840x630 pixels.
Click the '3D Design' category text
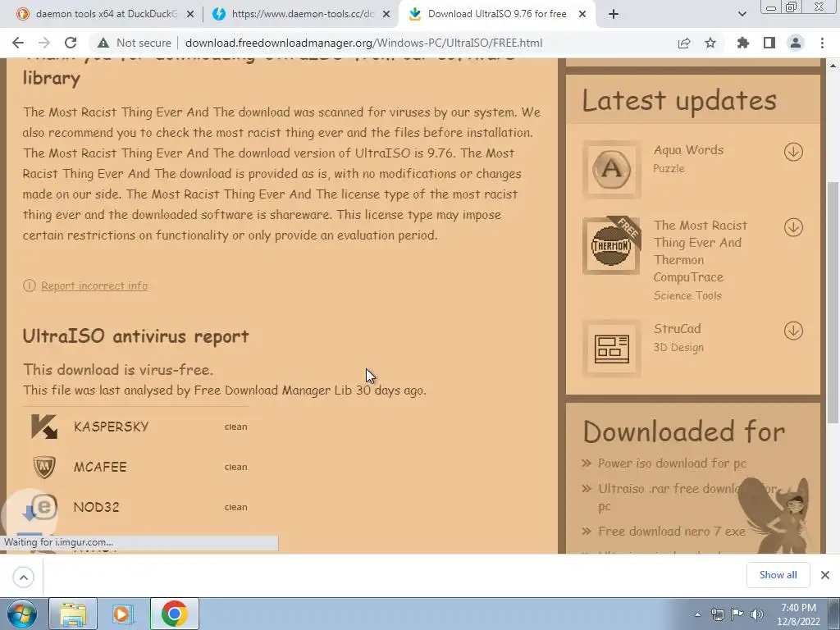(x=678, y=347)
